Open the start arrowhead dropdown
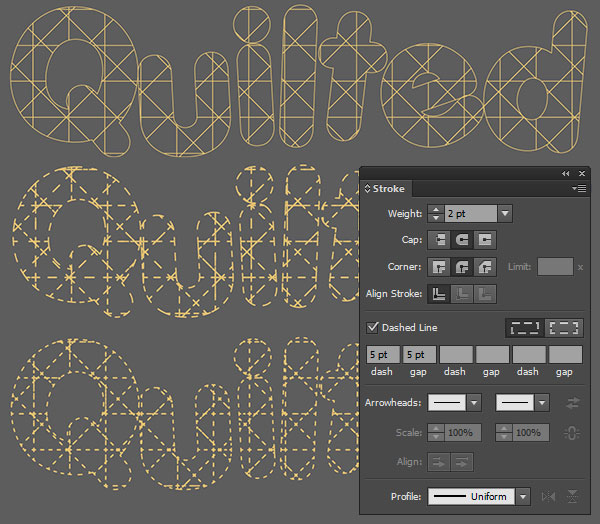 pos(474,402)
